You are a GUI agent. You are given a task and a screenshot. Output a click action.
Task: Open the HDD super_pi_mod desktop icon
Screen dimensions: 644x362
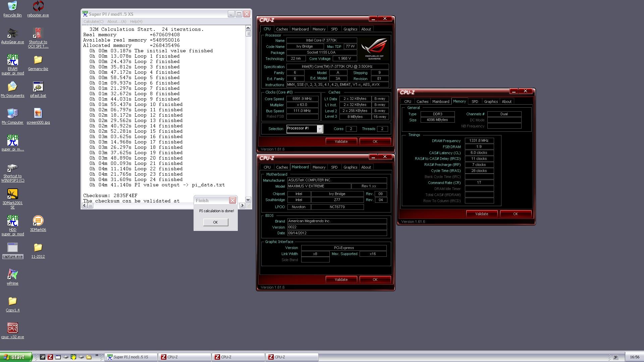(12, 225)
